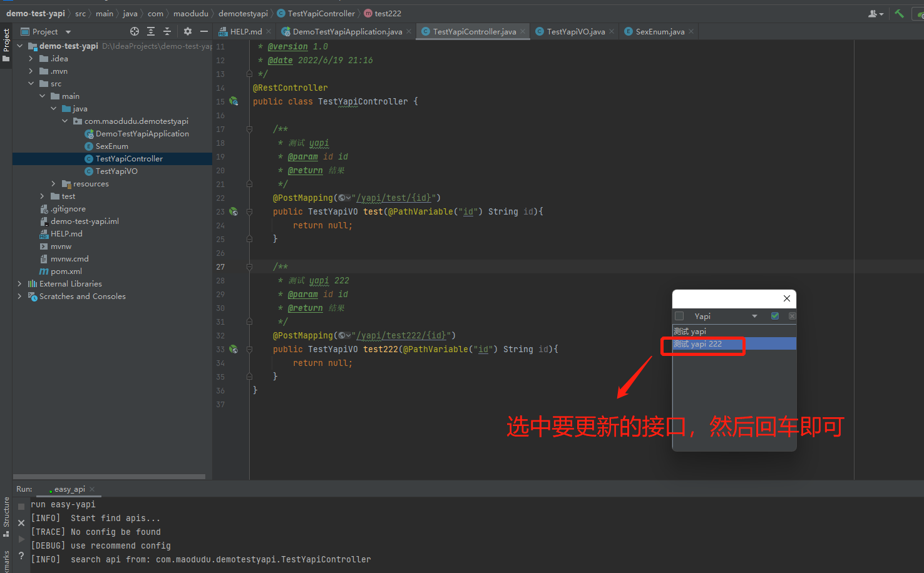Viewport: 924px width, 573px height.
Task: Tick the empty checkbox beside Yapi
Action: (679, 317)
